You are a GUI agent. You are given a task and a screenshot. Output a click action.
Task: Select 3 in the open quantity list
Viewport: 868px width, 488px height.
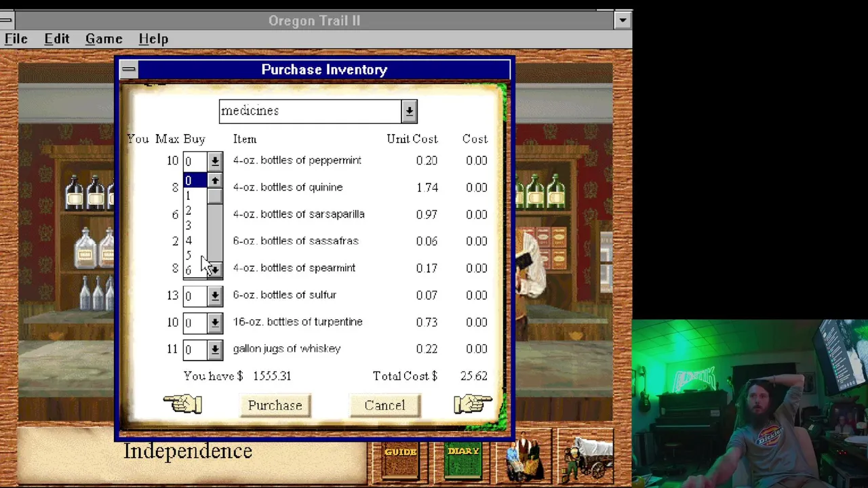pyautogui.click(x=195, y=226)
